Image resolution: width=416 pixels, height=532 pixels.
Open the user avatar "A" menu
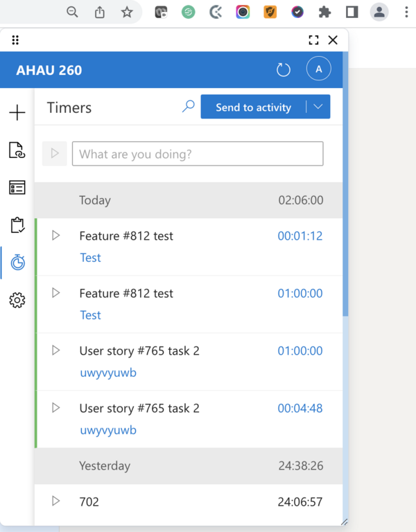click(x=318, y=69)
